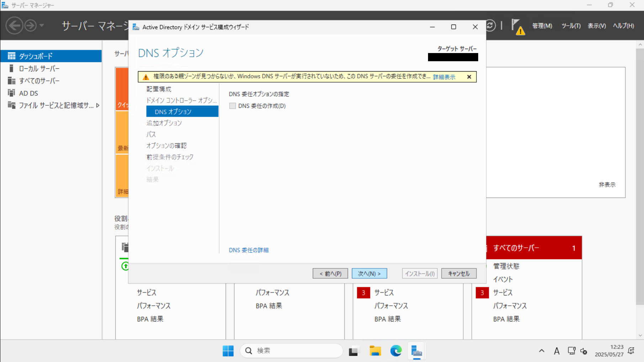
Task: Open the ヘルプ(H) menu
Action: tap(623, 26)
